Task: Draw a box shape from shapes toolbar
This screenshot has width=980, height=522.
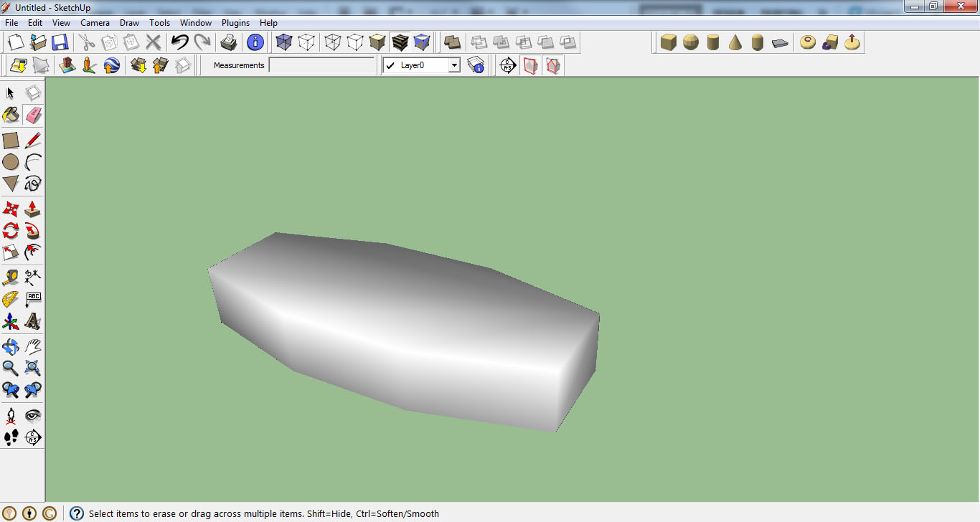Action: click(669, 42)
